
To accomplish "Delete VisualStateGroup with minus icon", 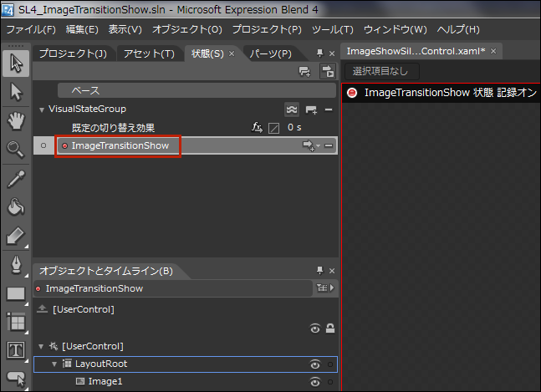I will tap(329, 110).
